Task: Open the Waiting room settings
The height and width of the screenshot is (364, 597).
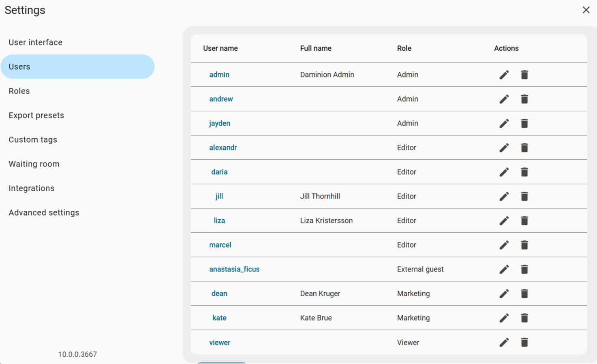Action: coord(34,164)
